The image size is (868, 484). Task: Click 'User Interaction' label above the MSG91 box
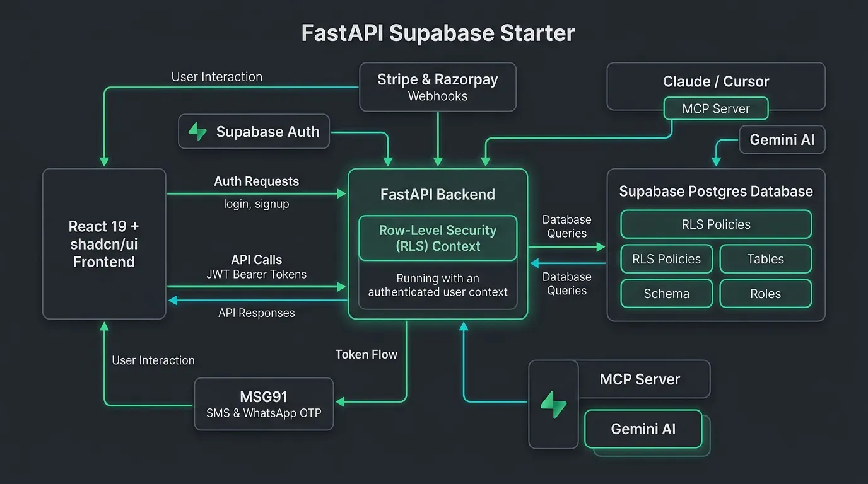point(153,360)
